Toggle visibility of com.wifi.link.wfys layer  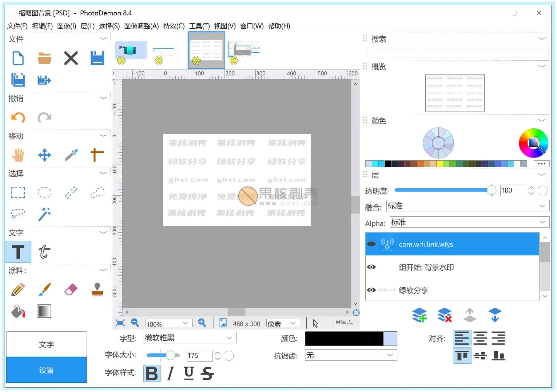pyautogui.click(x=372, y=244)
